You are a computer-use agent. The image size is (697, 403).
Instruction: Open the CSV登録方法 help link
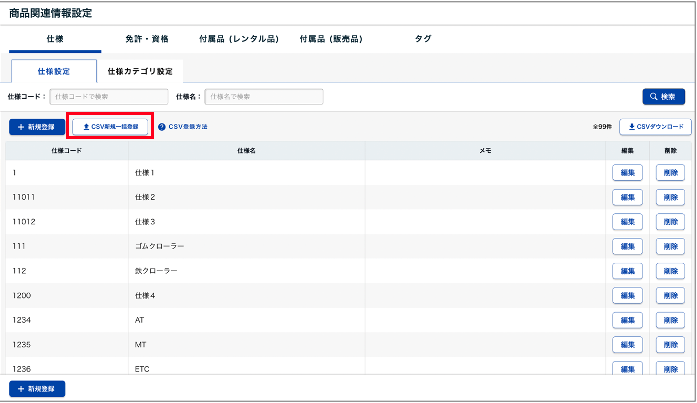[188, 127]
